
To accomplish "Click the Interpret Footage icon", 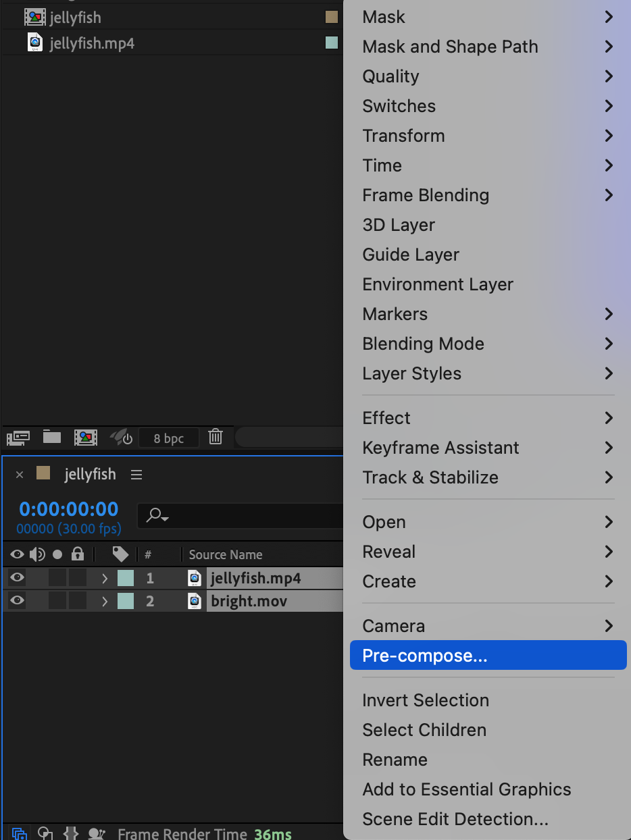I will click(x=18, y=438).
